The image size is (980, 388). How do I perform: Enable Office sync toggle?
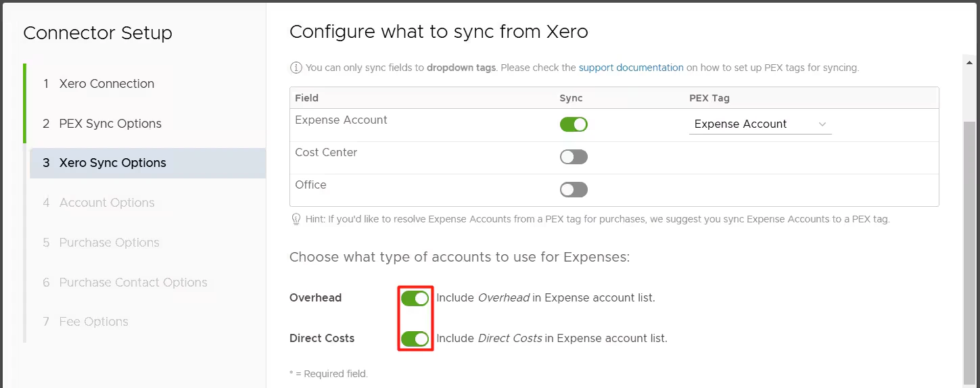[x=574, y=189]
